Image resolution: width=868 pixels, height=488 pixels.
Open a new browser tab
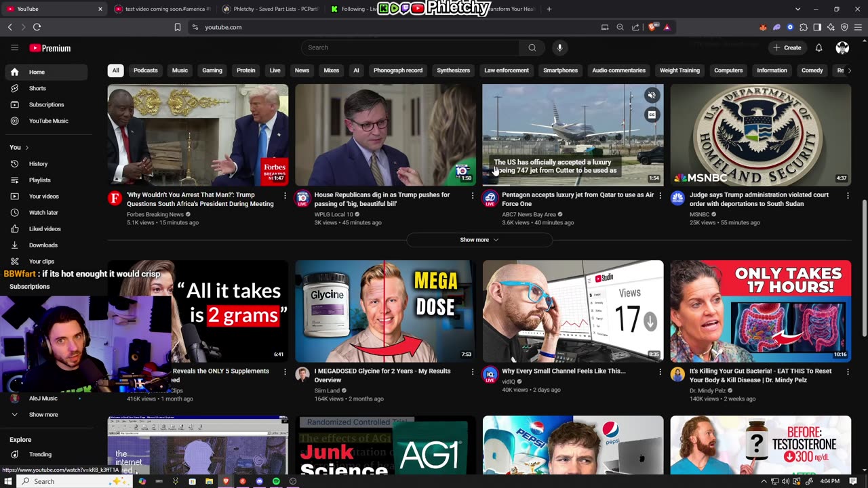coord(549,9)
